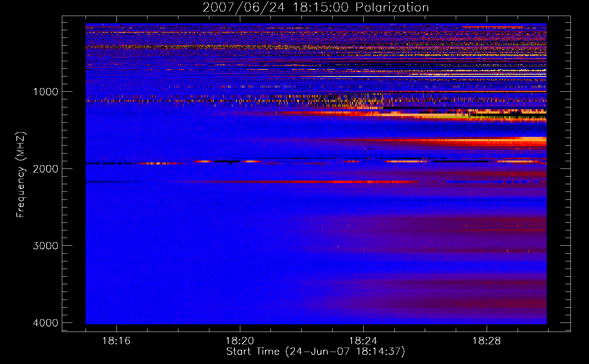Click the 2000 frequency tick label
This screenshot has width=589, height=364.
click(46, 169)
